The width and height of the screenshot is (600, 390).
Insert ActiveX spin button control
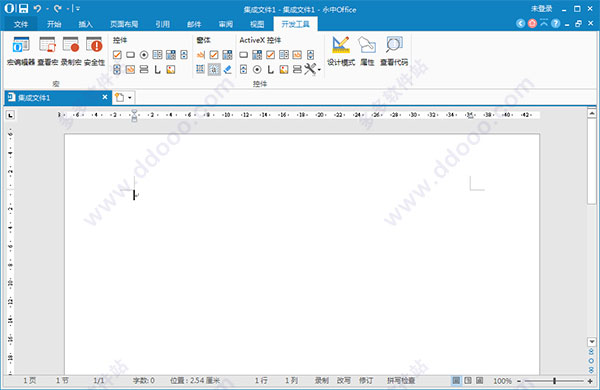tap(243, 70)
